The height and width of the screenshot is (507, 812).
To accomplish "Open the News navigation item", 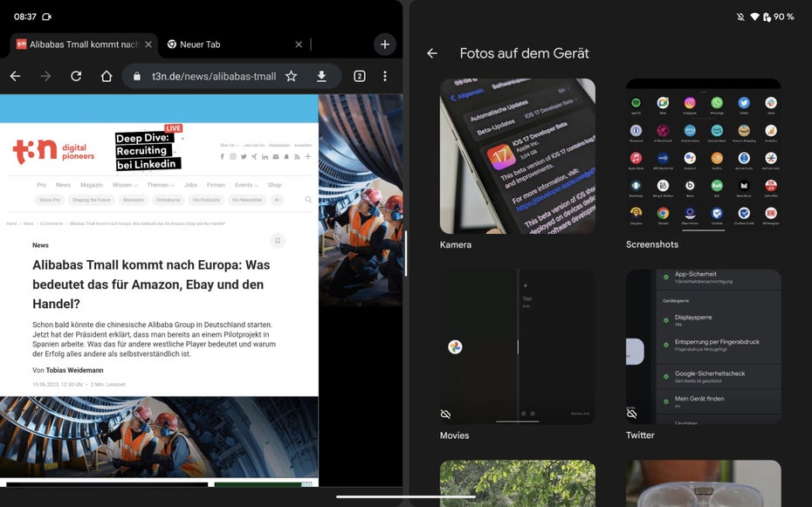I will point(63,185).
